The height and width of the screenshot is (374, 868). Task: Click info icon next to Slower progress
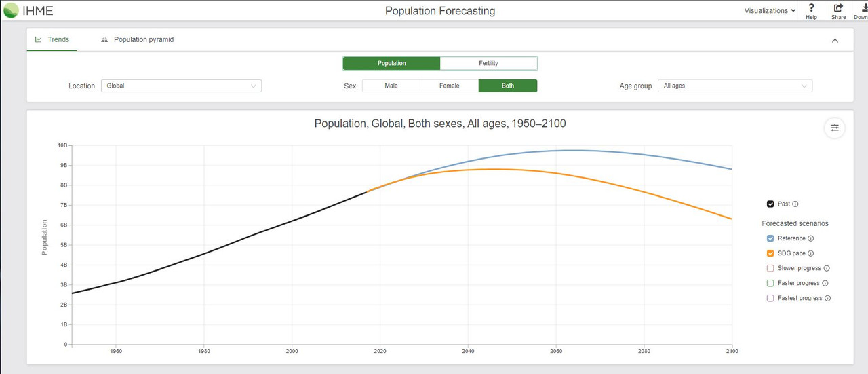coord(827,268)
